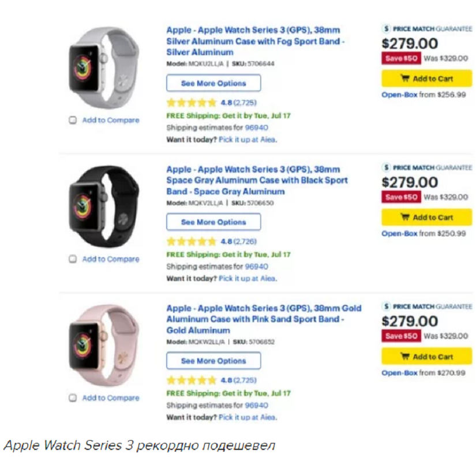
Task: Add the Space Gray watch to cart
Action: click(426, 217)
